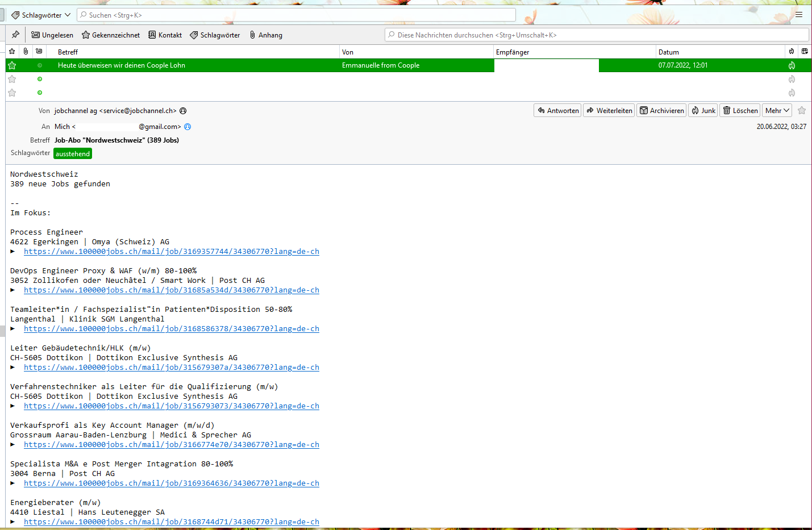Open the Verkaufsprofi Key Account Manager job link
The image size is (812, 530).
[172, 445]
